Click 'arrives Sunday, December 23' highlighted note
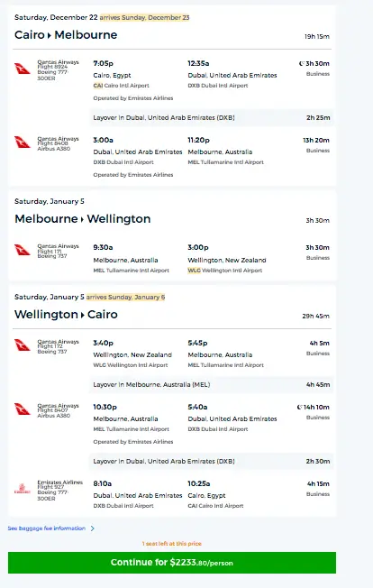The image size is (373, 588). coord(144,18)
